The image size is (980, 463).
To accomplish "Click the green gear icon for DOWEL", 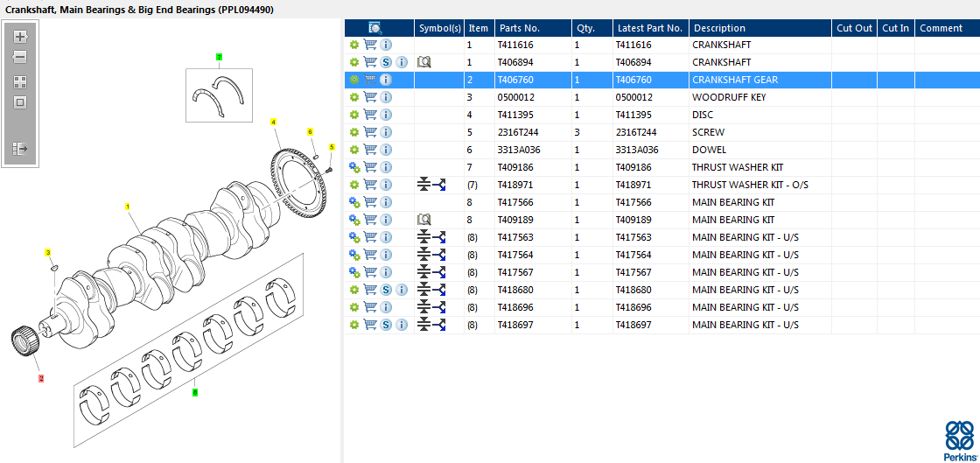I will pos(354,150).
